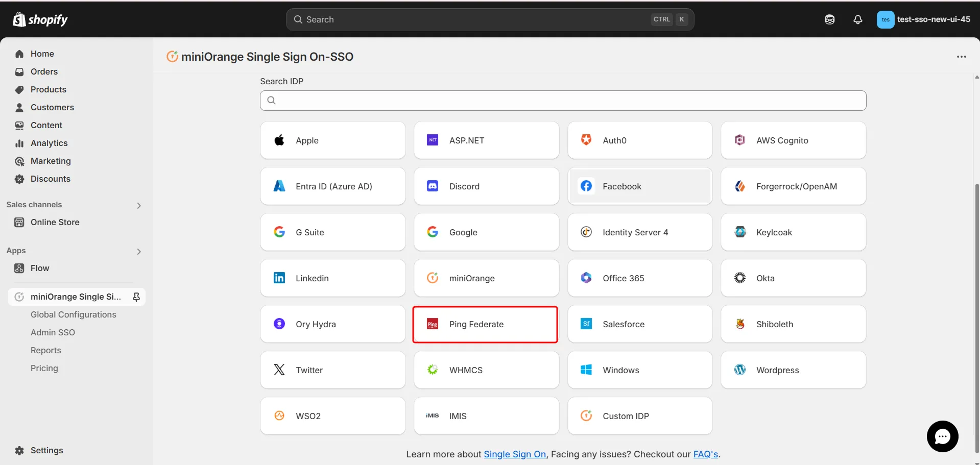Expand the Sales channels chevron
Viewport: 980px width, 465px height.
coord(139,206)
